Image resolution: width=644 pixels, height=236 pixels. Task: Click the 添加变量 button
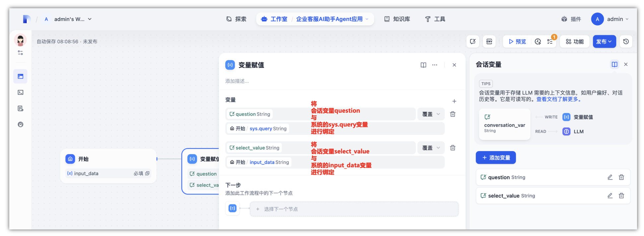(496, 158)
